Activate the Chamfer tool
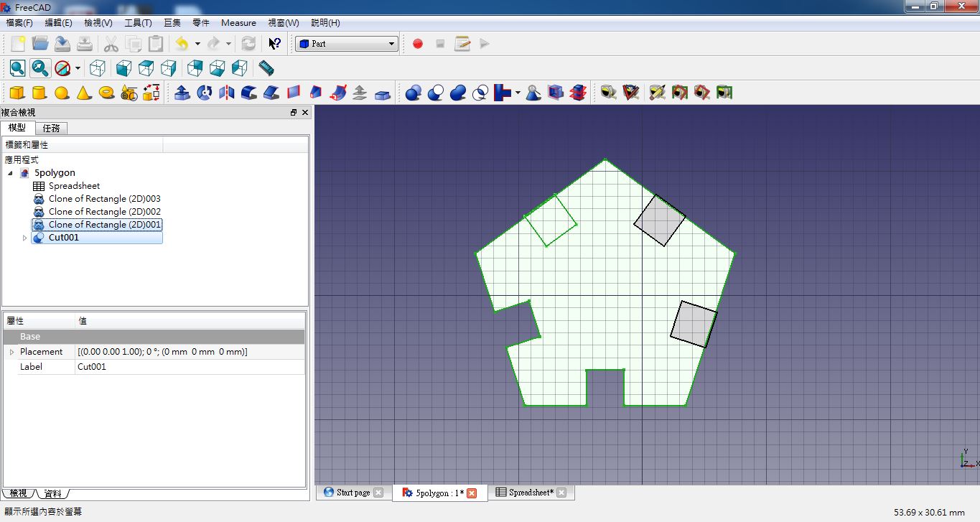The image size is (980, 522). pos(273,92)
